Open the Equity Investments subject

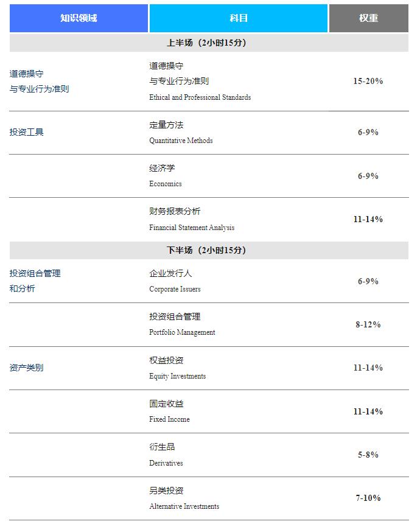[x=177, y=376]
